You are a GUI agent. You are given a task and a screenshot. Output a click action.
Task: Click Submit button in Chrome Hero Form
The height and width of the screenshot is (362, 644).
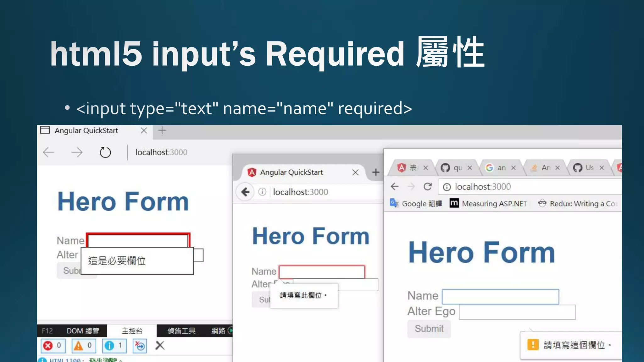point(429,329)
